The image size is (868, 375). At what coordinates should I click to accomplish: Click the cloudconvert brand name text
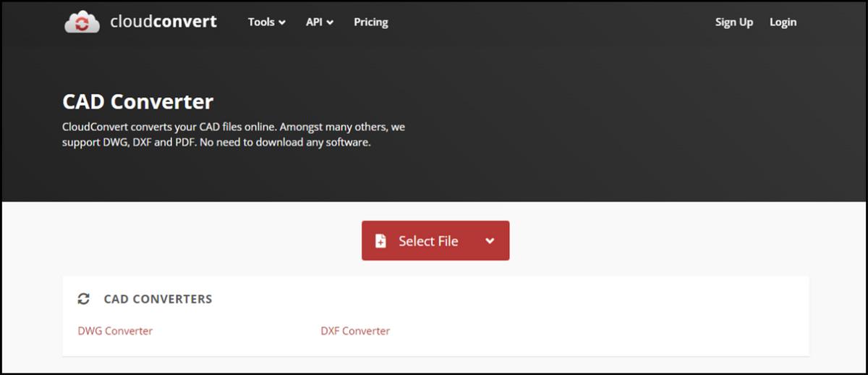[x=163, y=22]
